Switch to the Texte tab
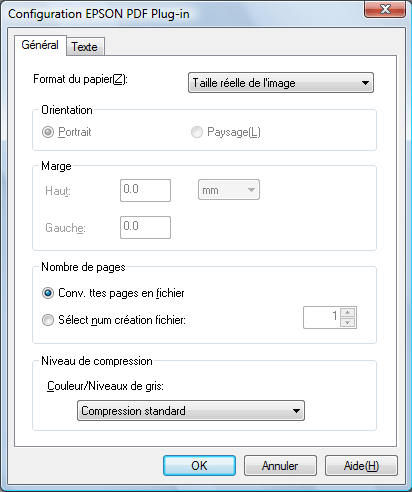This screenshot has width=412, height=492. (85, 47)
